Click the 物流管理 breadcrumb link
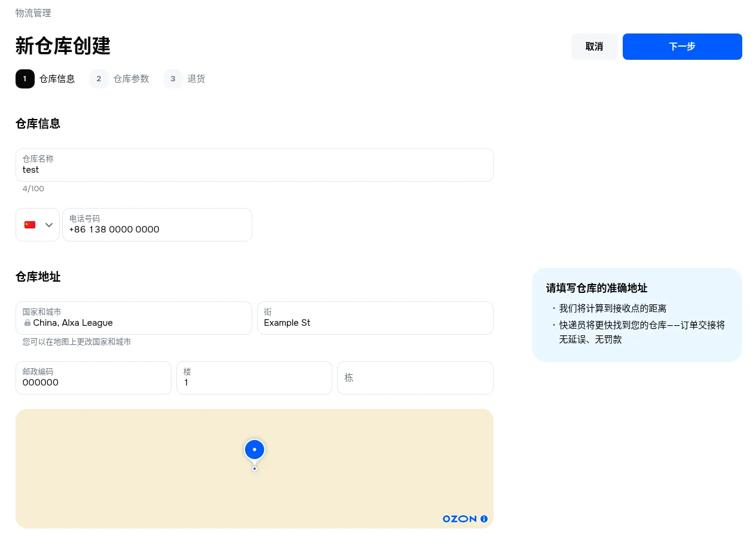 [x=33, y=13]
